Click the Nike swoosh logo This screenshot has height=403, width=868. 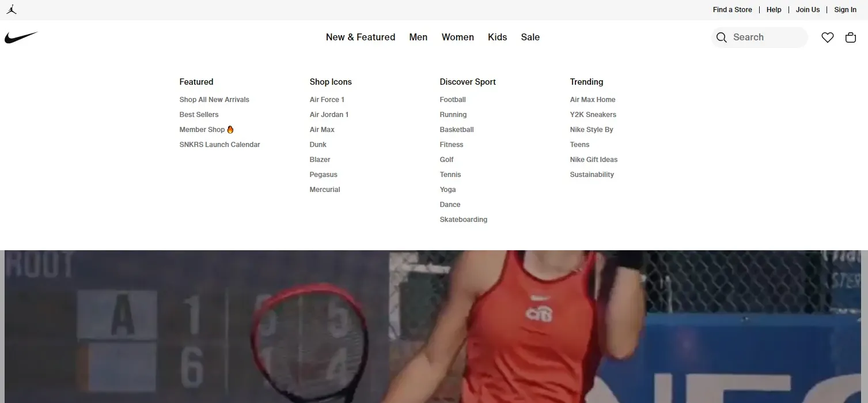pyautogui.click(x=21, y=37)
